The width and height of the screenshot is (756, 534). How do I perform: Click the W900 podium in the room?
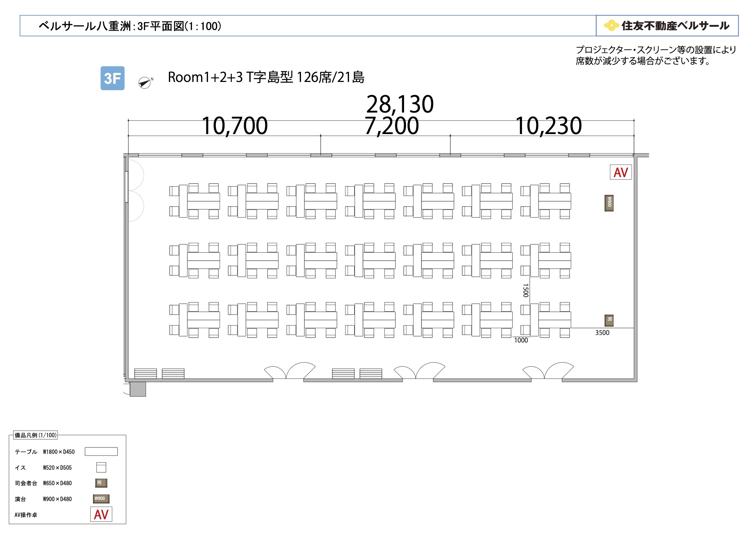(x=609, y=203)
